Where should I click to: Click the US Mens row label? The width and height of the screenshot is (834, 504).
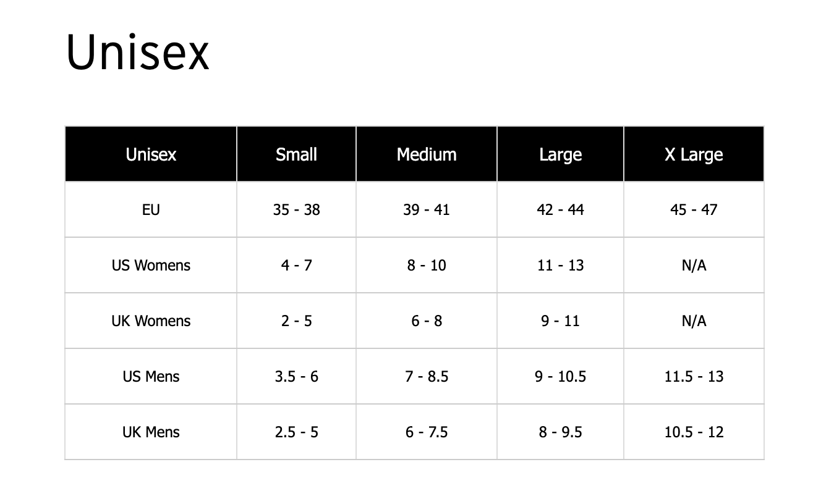coord(151,376)
